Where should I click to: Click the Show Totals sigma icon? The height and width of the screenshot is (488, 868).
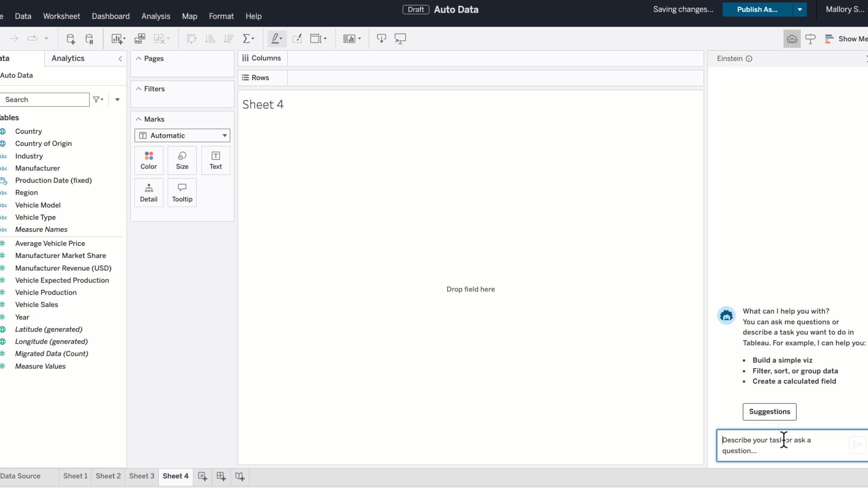click(248, 38)
